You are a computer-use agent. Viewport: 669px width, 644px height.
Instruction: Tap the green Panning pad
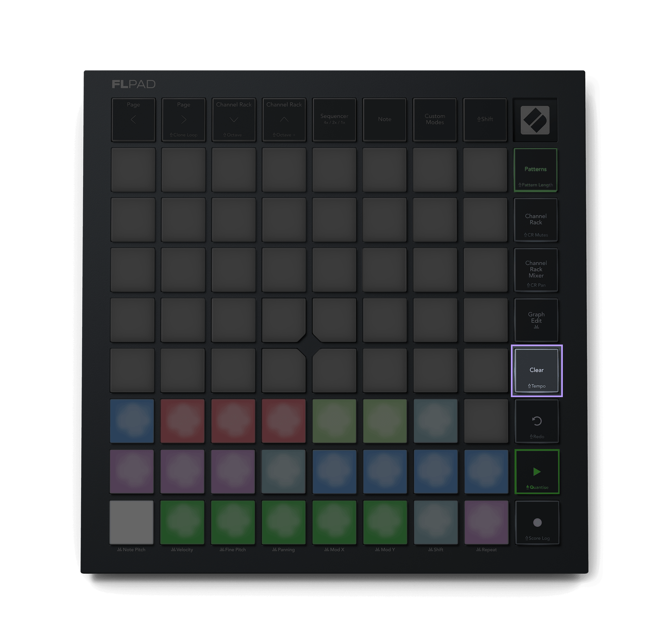tap(284, 522)
